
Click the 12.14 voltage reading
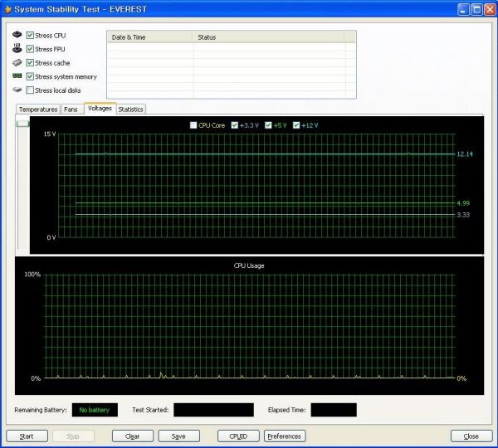[465, 154]
